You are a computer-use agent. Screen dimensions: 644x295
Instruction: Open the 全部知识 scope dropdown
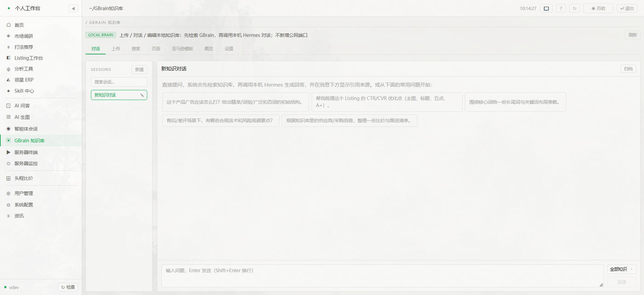(621, 269)
